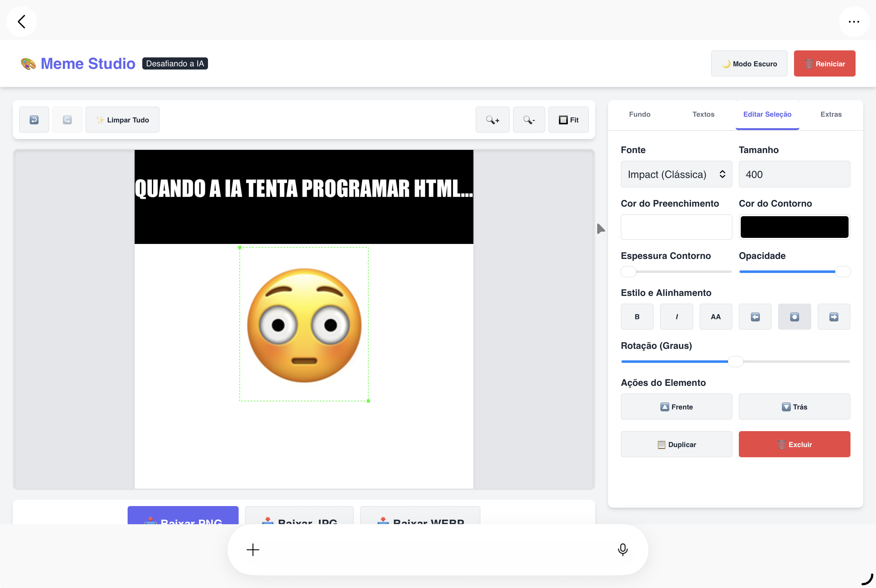Activate the microphone icon

pos(623,550)
